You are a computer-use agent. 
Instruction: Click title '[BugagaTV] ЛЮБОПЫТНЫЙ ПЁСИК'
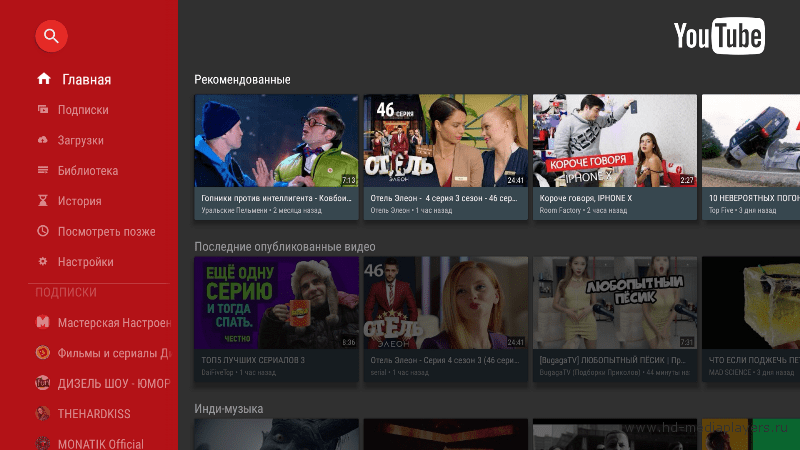(612, 360)
